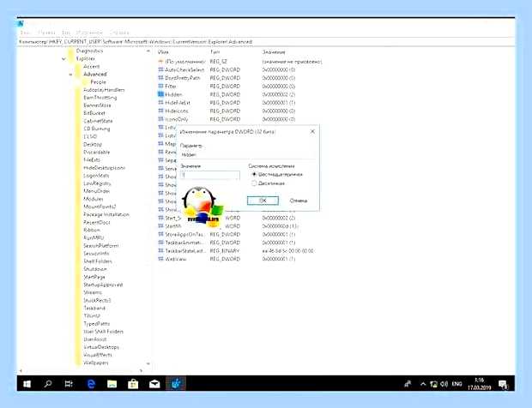Collapse the Explorer tree node
The height and width of the screenshot is (408, 532).
tap(63, 59)
